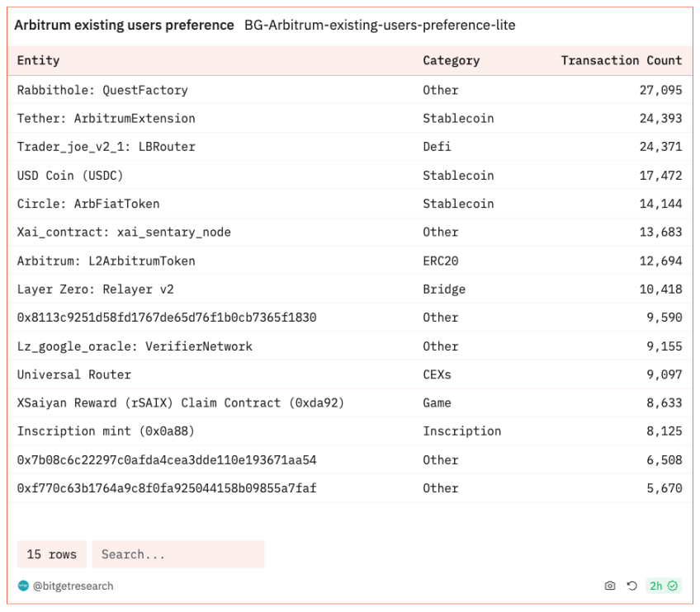Click the Search input field
Image resolution: width=700 pixels, height=612 pixels.
(x=177, y=554)
